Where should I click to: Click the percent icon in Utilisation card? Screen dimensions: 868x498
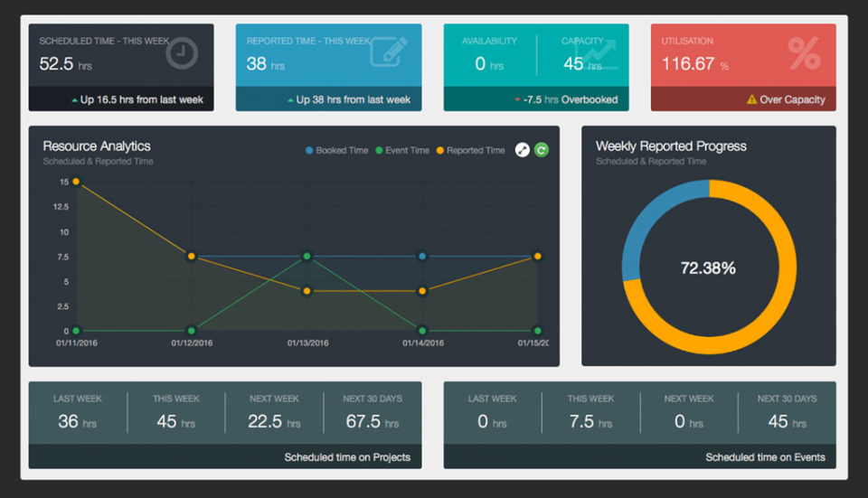tap(805, 53)
